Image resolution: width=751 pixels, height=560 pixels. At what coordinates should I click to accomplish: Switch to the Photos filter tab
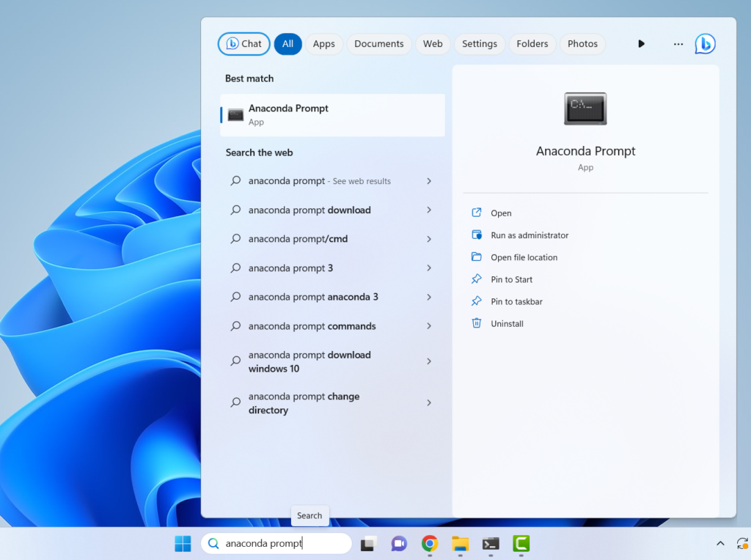coord(582,44)
